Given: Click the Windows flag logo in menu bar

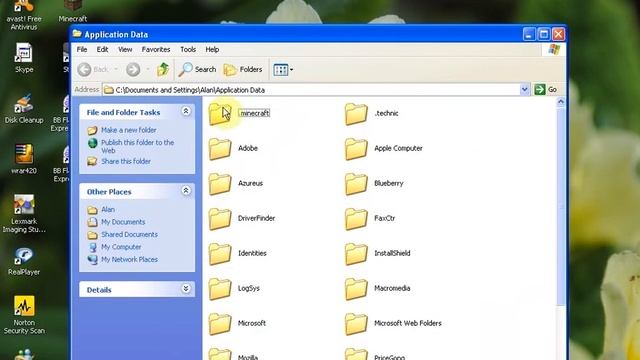Looking at the screenshot, I should (x=554, y=49).
